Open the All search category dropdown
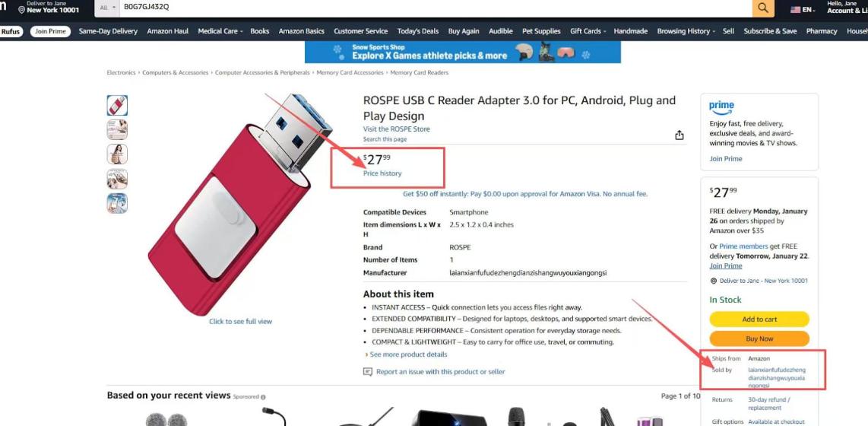 click(107, 8)
